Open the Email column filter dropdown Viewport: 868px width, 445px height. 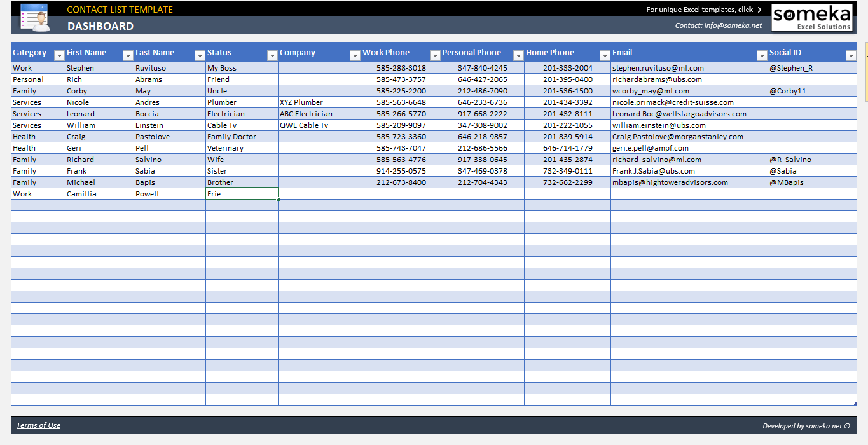click(761, 55)
